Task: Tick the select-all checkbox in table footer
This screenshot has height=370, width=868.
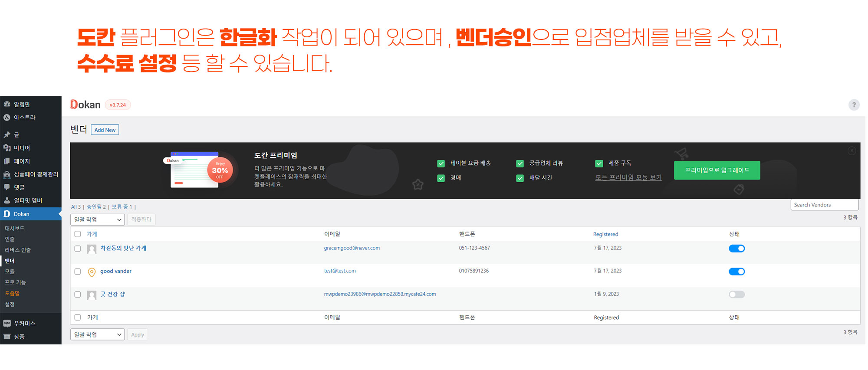Action: click(78, 317)
